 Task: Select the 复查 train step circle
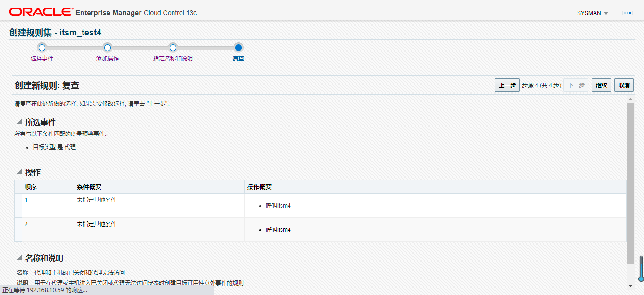[239, 47]
